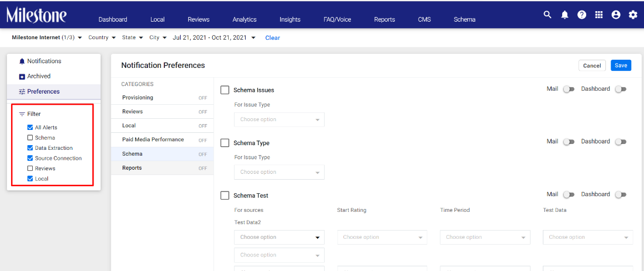The height and width of the screenshot is (271, 644).
Task: Open the notifications bell in header
Action: [564, 15]
